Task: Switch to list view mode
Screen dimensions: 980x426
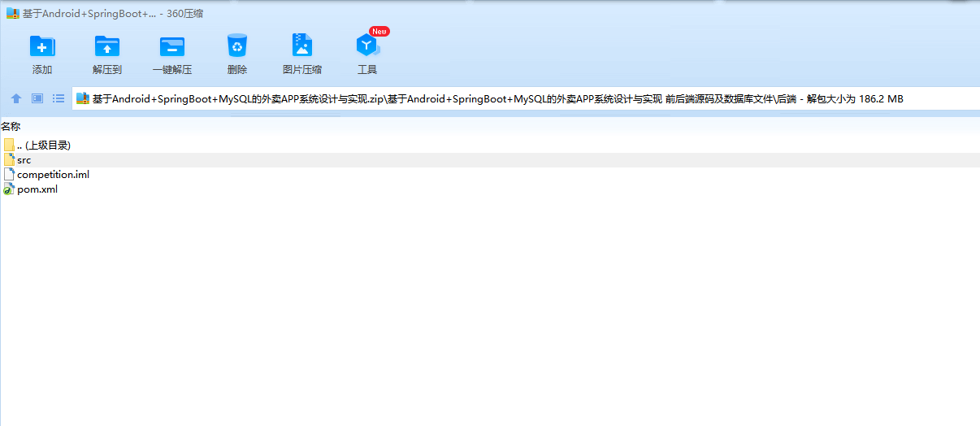Action: point(59,98)
